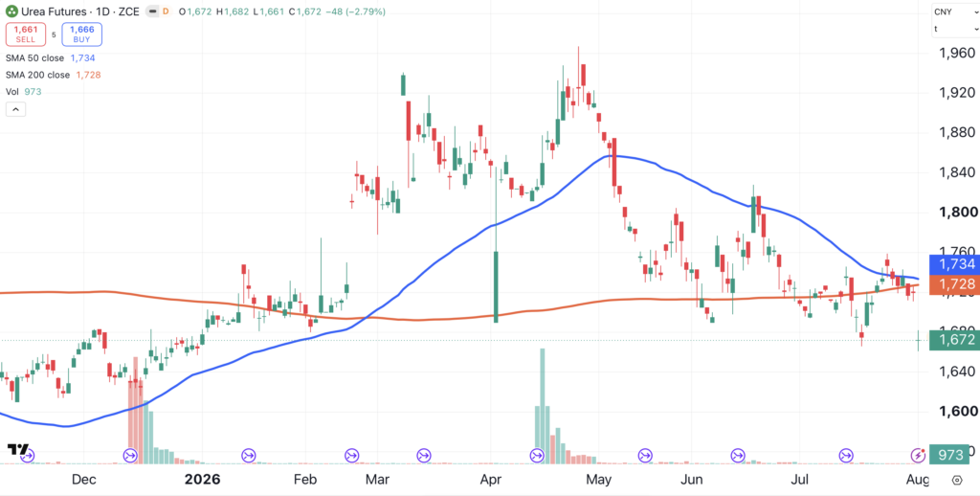Image resolution: width=980 pixels, height=496 pixels.
Task: Click the May label on time axis
Action: [x=599, y=480]
